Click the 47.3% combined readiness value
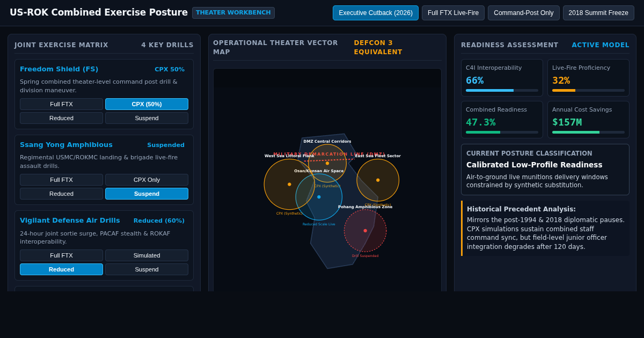This screenshot has height=338, width=644. click(480, 122)
